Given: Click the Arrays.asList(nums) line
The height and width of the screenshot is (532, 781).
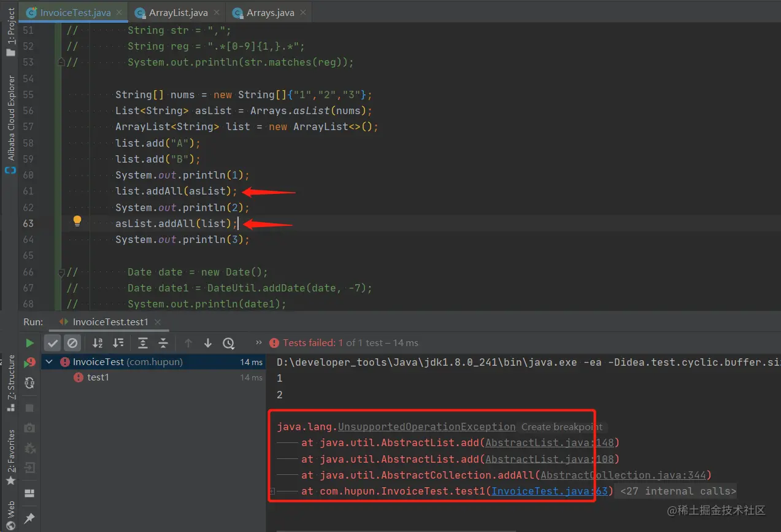Looking at the screenshot, I should (244, 110).
